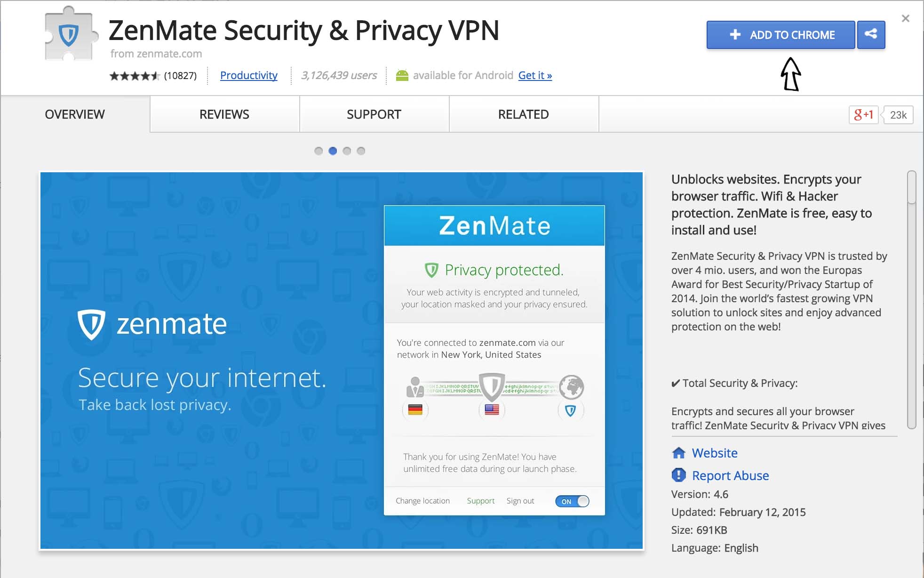Switch to the Support tab
This screenshot has width=924, height=578.
tap(374, 114)
